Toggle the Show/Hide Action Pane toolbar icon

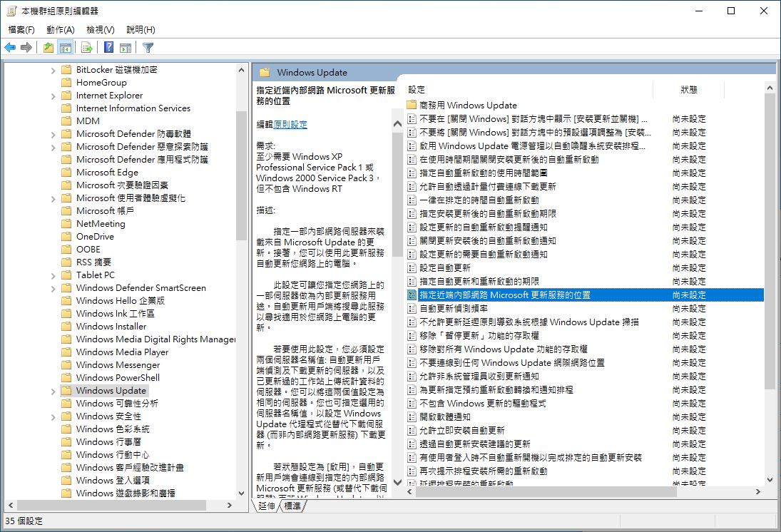pos(126,47)
